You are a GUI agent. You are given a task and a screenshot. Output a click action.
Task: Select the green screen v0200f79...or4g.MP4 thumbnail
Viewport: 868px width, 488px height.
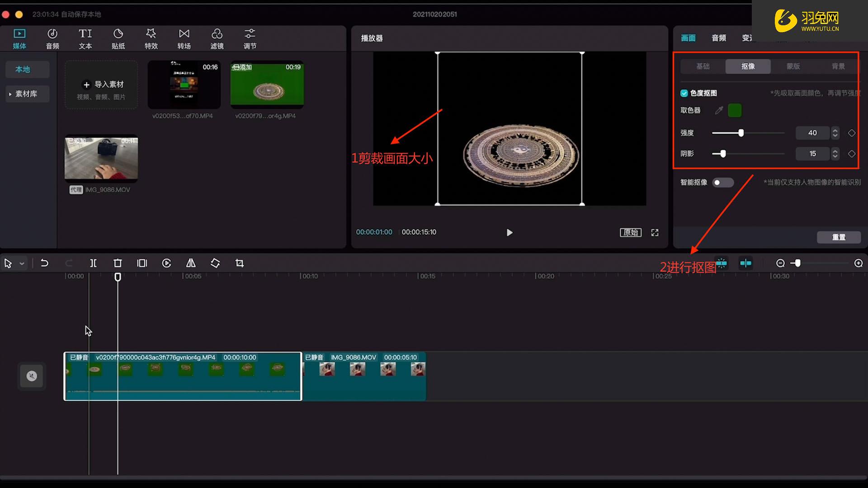267,84
